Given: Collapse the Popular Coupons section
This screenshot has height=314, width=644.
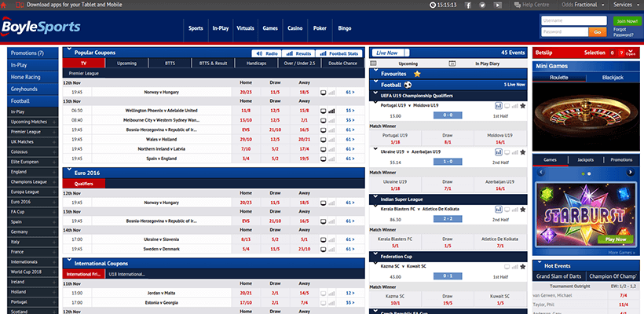Looking at the screenshot, I should click(x=69, y=49).
